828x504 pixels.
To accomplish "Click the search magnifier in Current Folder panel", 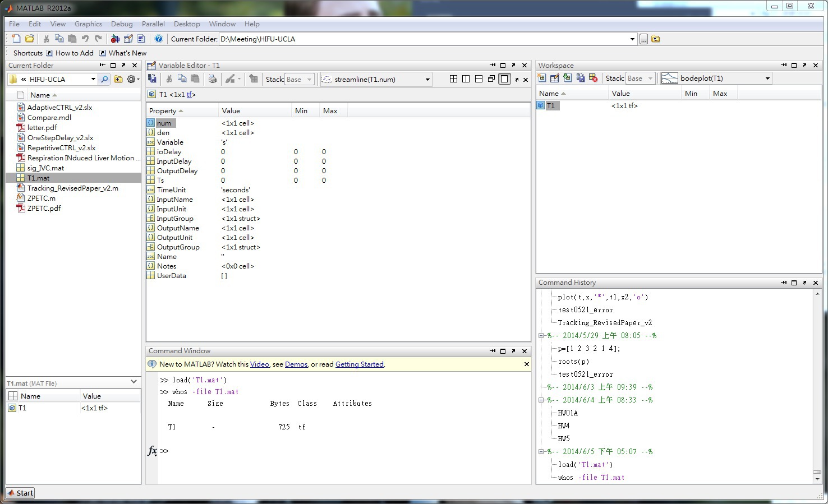I will [x=104, y=79].
